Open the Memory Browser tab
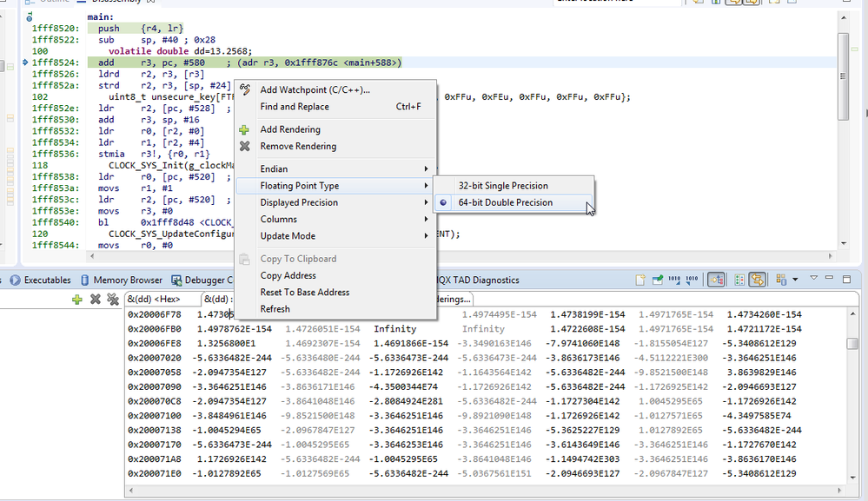Screen dimensions: 868x501 pyautogui.click(x=122, y=280)
